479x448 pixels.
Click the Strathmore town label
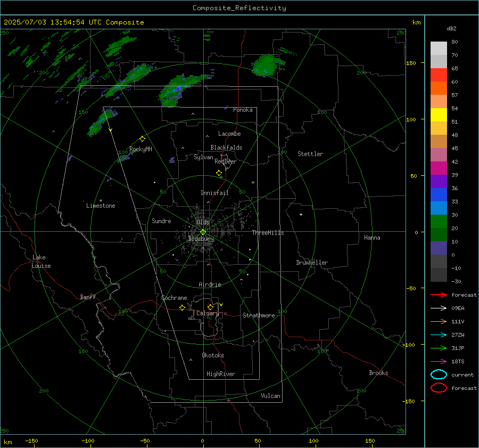[x=259, y=315]
